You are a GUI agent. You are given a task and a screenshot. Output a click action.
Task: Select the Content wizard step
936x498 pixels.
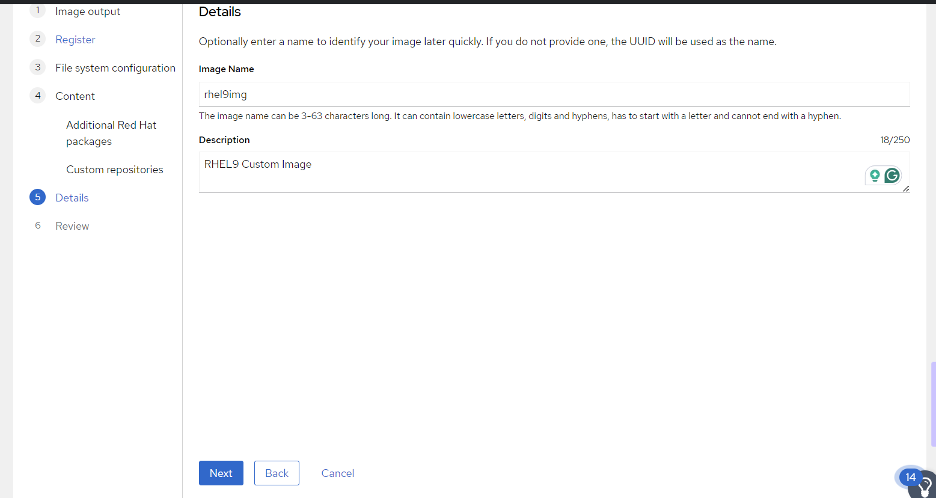[75, 96]
